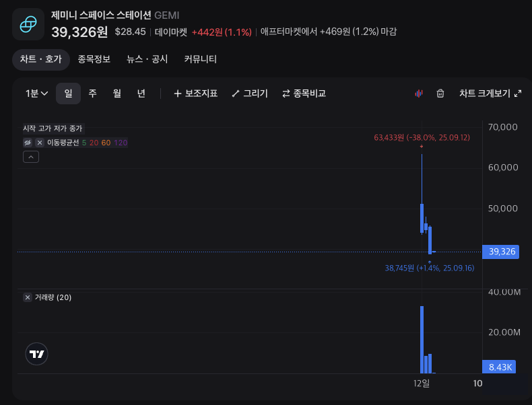
Task: Select moving average period 20
Action: pyautogui.click(x=94, y=143)
